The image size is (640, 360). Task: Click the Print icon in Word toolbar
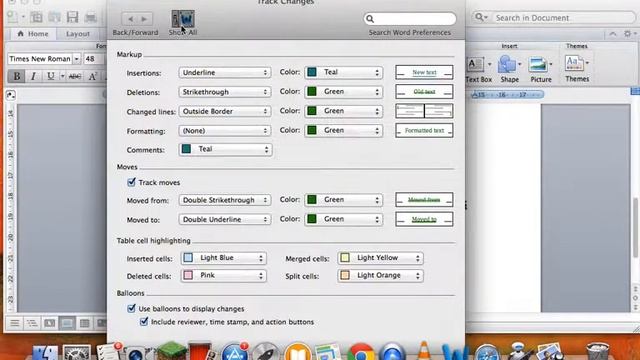91,17
